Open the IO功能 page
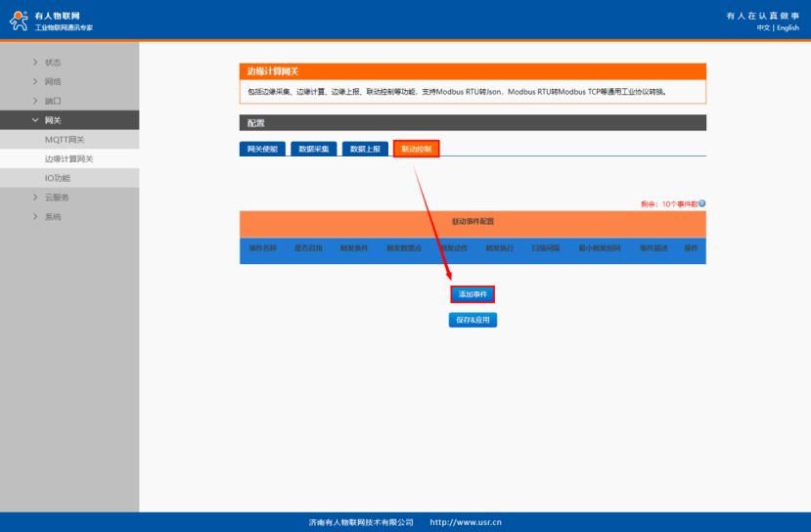811x532 pixels. click(58, 178)
